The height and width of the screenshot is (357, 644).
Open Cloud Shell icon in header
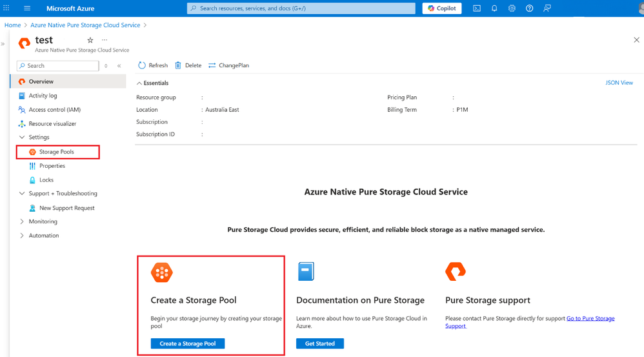coord(477,8)
